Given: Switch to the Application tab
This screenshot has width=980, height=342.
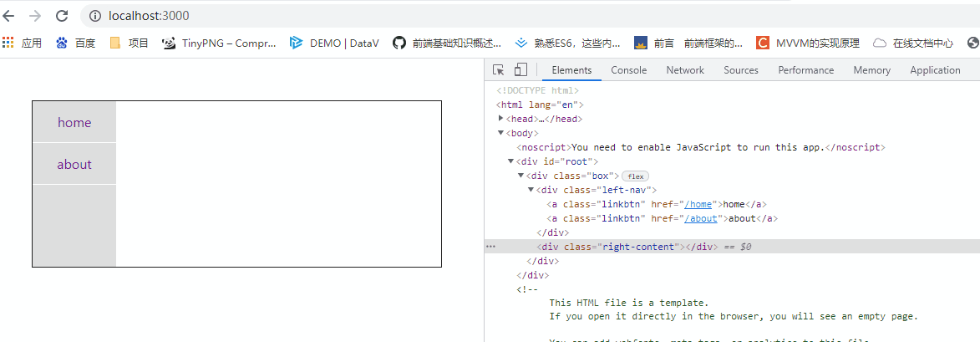Looking at the screenshot, I should click(x=935, y=70).
